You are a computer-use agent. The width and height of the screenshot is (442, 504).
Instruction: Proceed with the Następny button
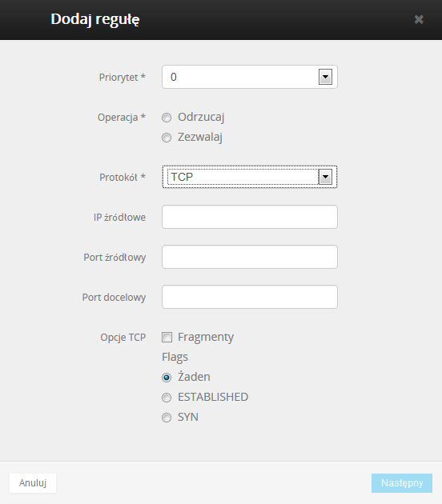coord(402,482)
